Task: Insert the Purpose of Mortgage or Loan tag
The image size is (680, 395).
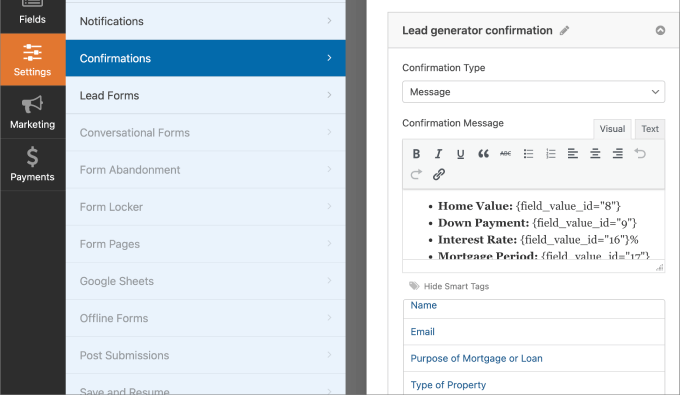Action: (534, 358)
